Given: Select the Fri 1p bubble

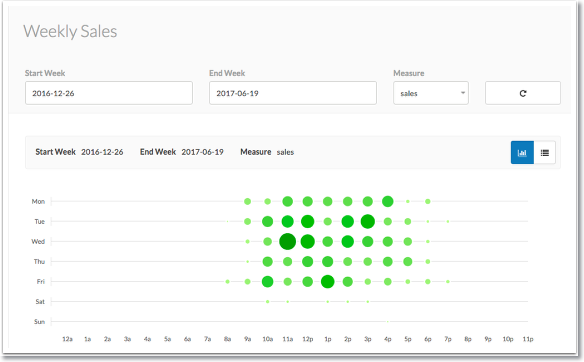Looking at the screenshot, I should coord(328,282).
